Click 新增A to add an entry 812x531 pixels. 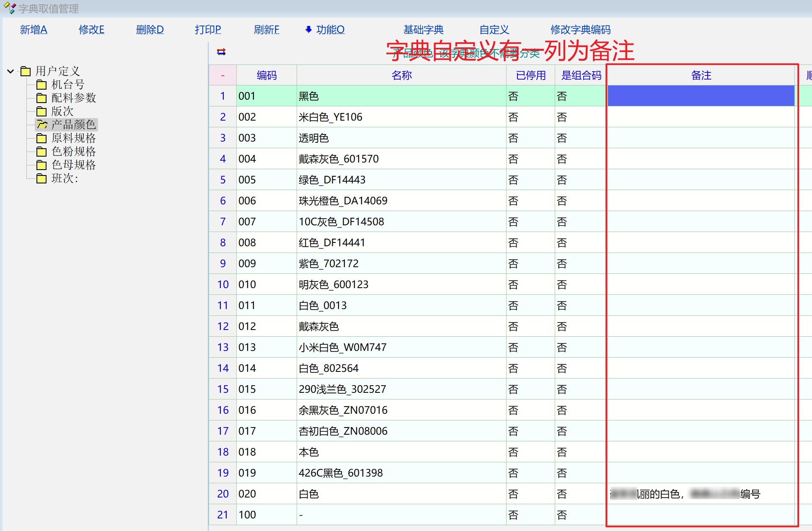pyautogui.click(x=34, y=30)
